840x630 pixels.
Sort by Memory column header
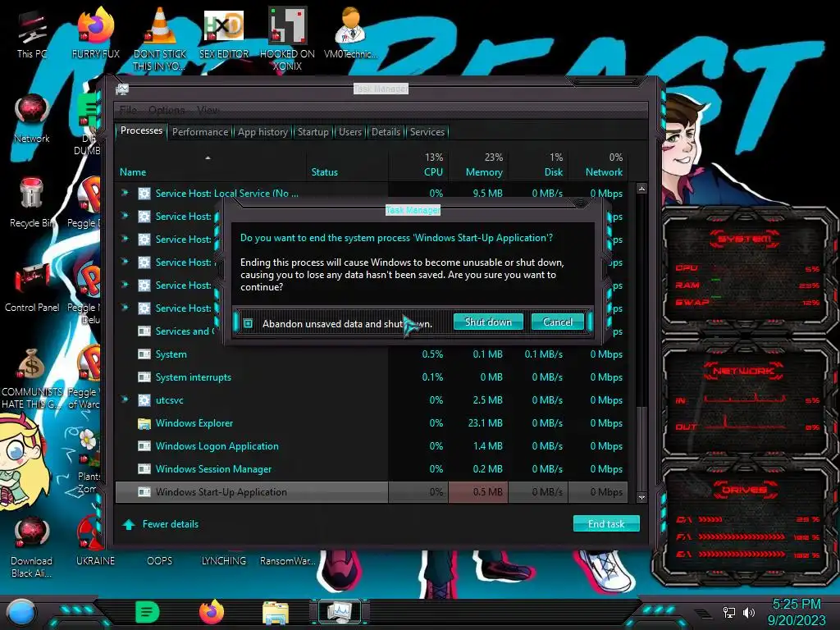484,172
